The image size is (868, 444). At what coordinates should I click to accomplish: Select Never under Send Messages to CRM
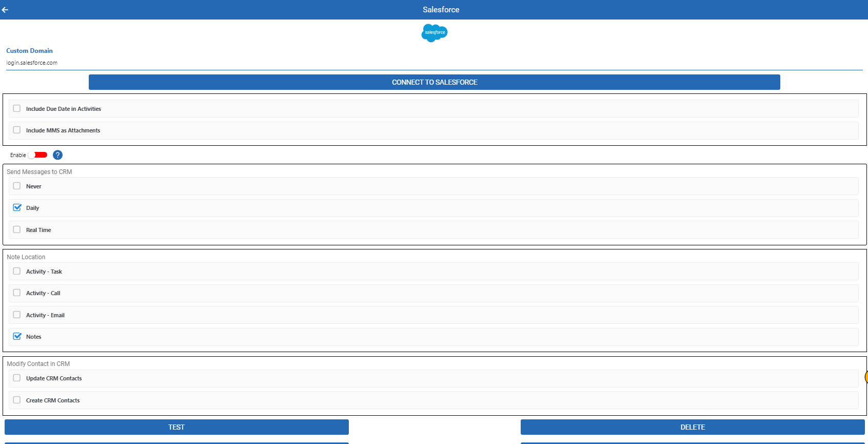17,186
